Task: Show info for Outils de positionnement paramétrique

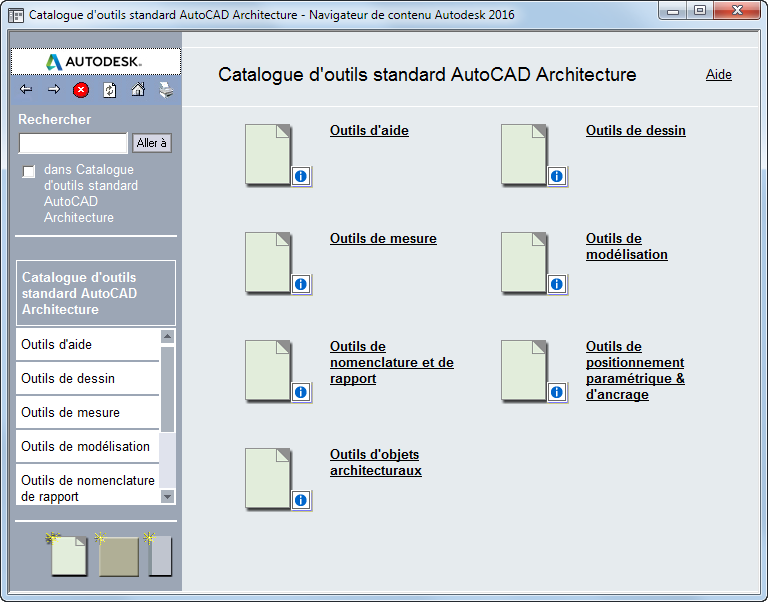Action: (x=557, y=392)
